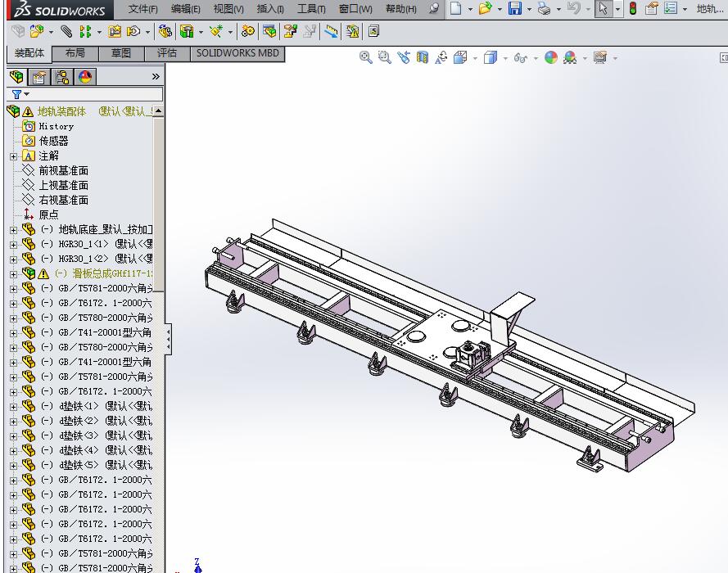This screenshot has height=573, width=728.
Task: Click the Exploded View icon
Action: point(290,31)
